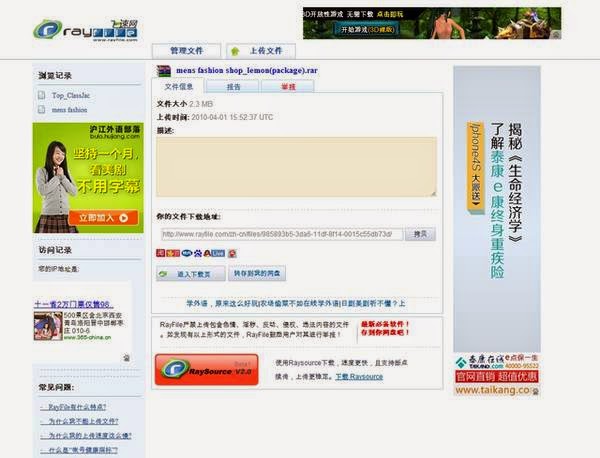Image resolution: width=600 pixels, height=458 pixels.
Task: Click the green 沪江外语 ad image
Action: click(88, 178)
